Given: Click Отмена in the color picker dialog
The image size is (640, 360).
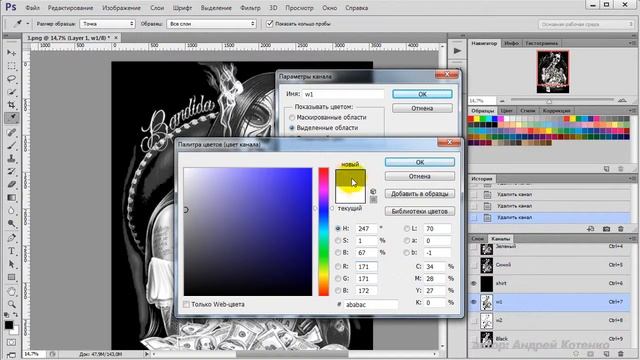Looking at the screenshot, I should pos(420,176).
